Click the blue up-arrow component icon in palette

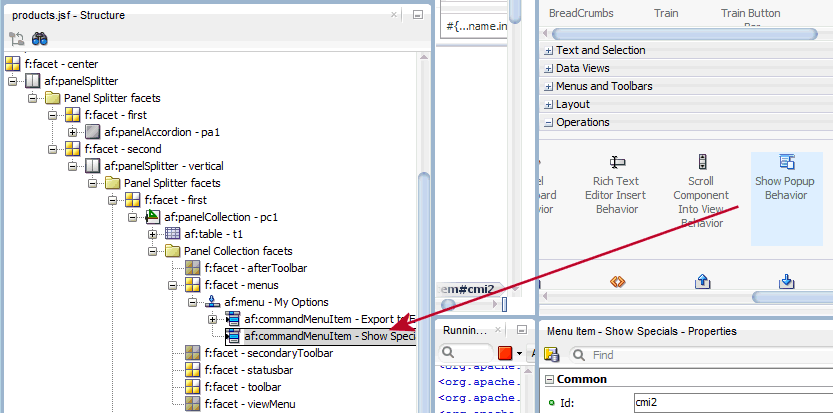[x=702, y=281]
